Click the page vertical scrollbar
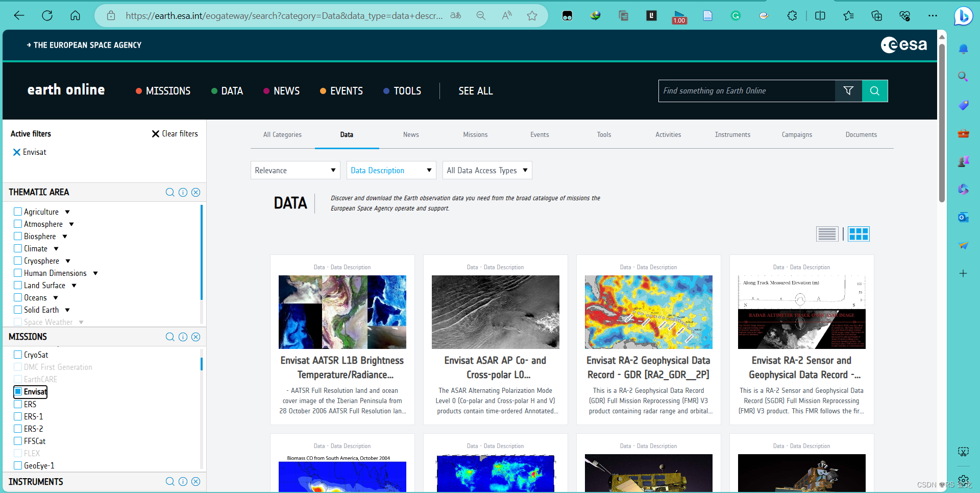Image resolution: width=980 pixels, height=493 pixels. click(942, 123)
